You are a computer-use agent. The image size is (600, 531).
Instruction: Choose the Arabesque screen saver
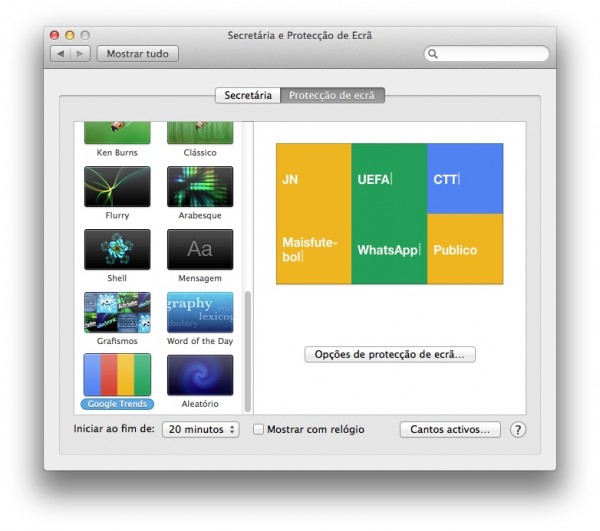click(200, 186)
